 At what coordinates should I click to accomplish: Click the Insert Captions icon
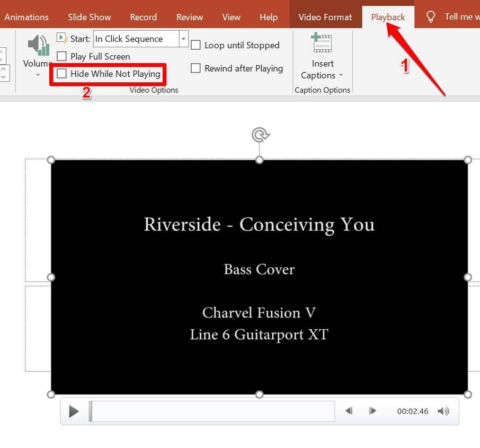(322, 43)
